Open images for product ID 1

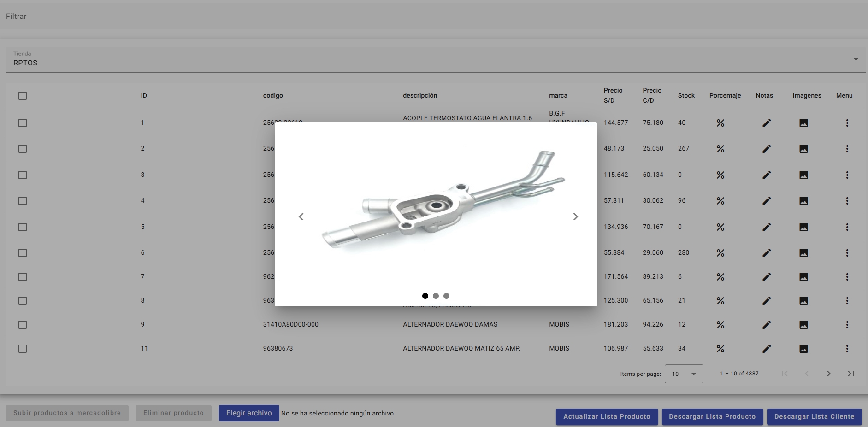coord(803,123)
